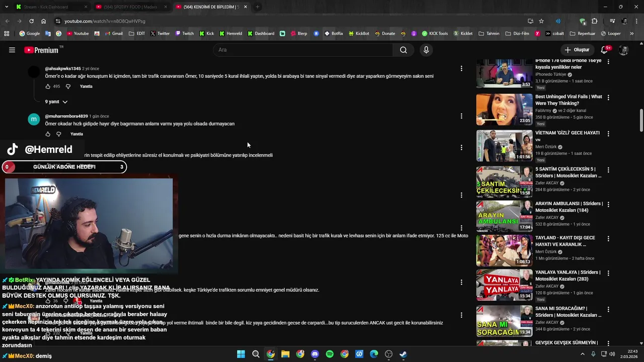This screenshot has width=644, height=362.
Task: Go back with the browser arrow
Action: (x=7, y=21)
